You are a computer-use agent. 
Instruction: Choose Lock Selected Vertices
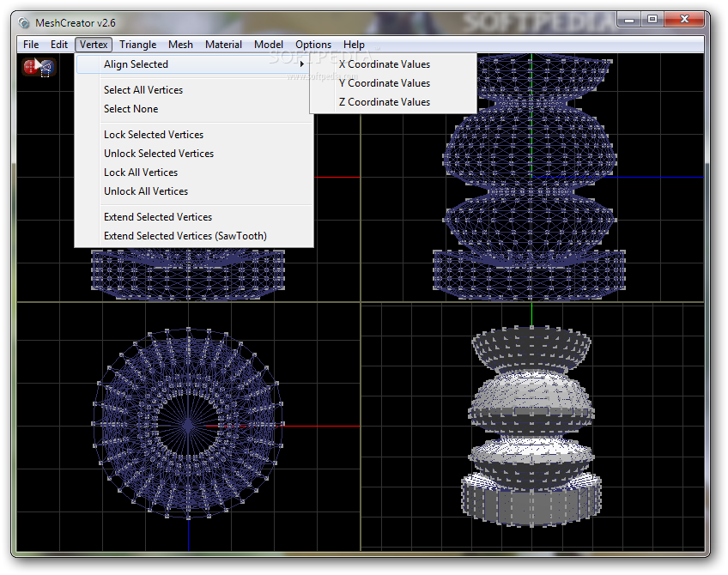tap(194, 135)
